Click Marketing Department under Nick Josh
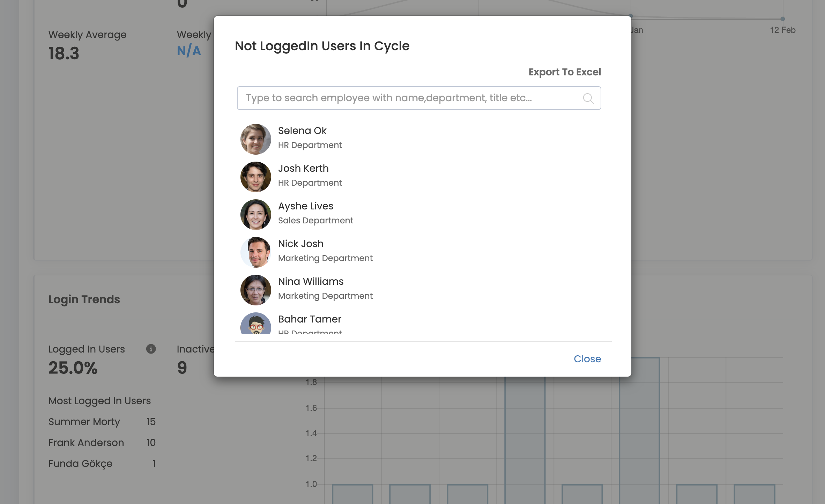 (325, 258)
